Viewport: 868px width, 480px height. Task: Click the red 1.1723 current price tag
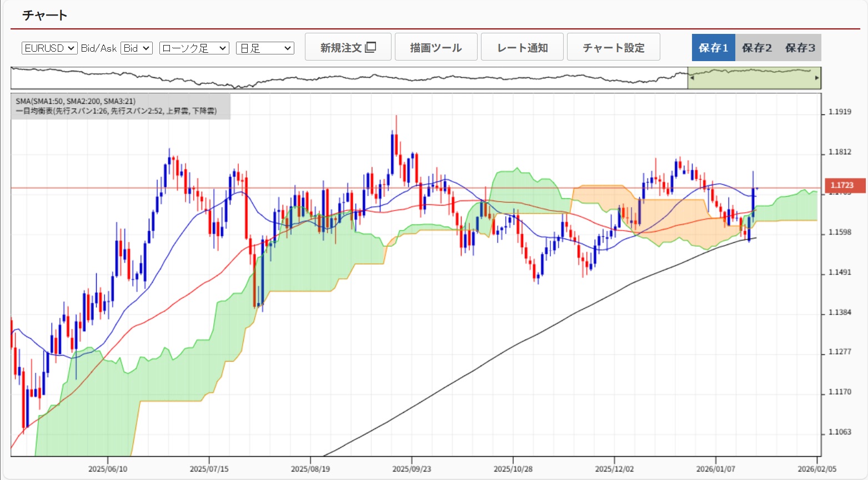[x=843, y=186]
